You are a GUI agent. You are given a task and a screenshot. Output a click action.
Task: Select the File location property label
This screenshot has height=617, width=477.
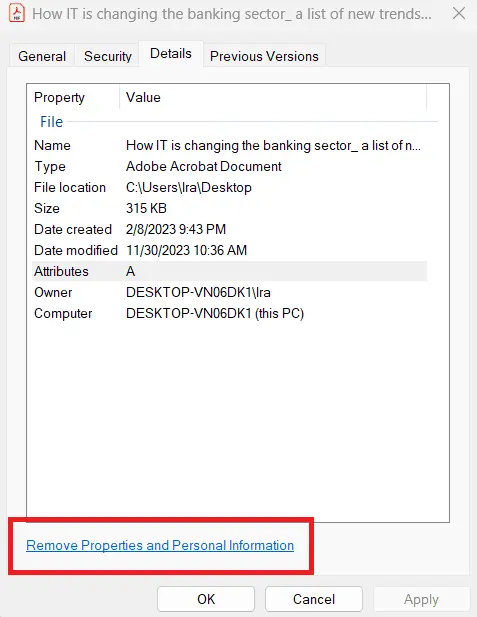point(70,187)
